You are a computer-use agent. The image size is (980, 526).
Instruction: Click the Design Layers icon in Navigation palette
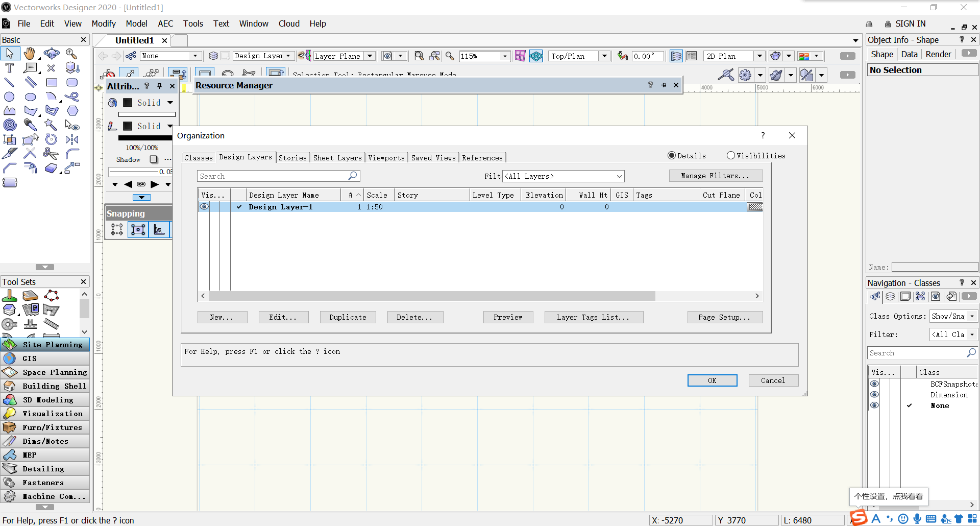[890, 297]
